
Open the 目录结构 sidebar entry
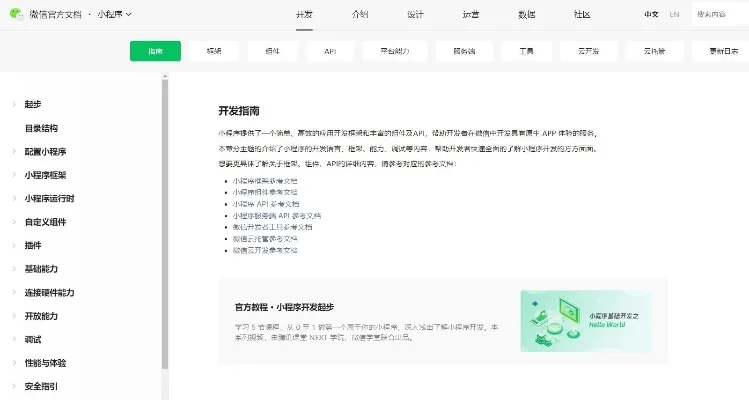pos(41,128)
